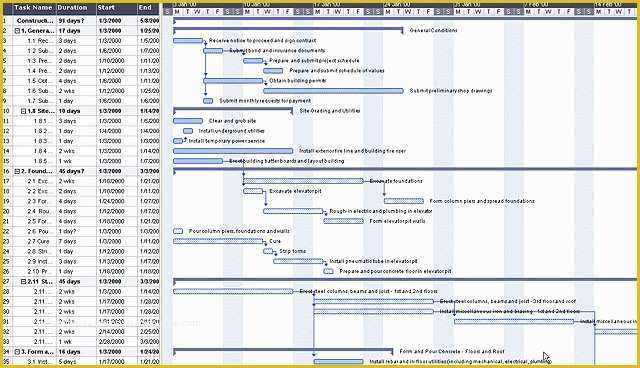Select the 'Clear and grub site' Gantt bar
This screenshot has width=640, height=368.
click(188, 121)
